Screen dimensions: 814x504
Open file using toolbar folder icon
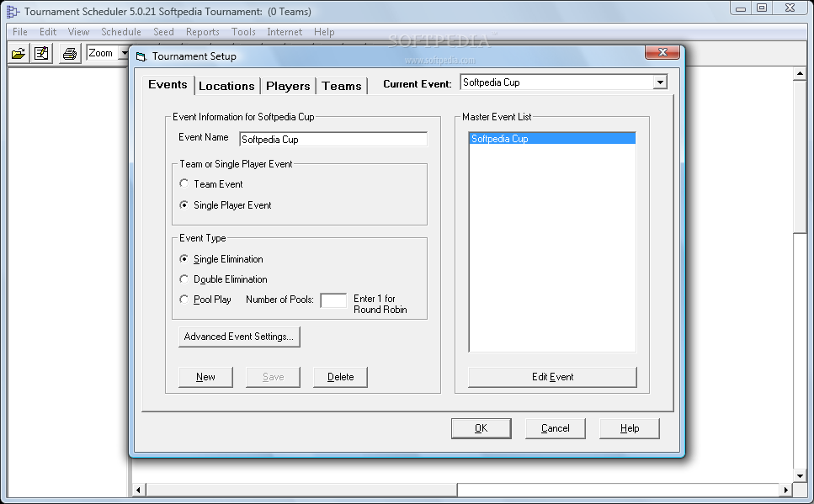coord(19,54)
